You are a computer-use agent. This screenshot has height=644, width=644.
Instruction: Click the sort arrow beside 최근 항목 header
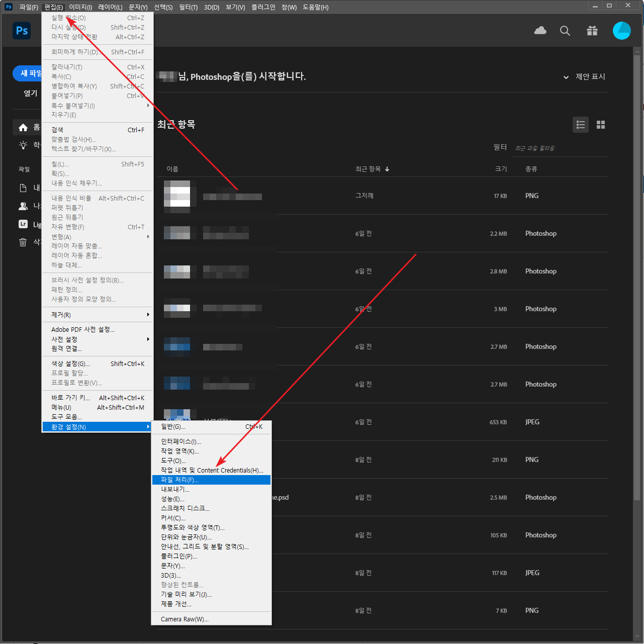(387, 169)
